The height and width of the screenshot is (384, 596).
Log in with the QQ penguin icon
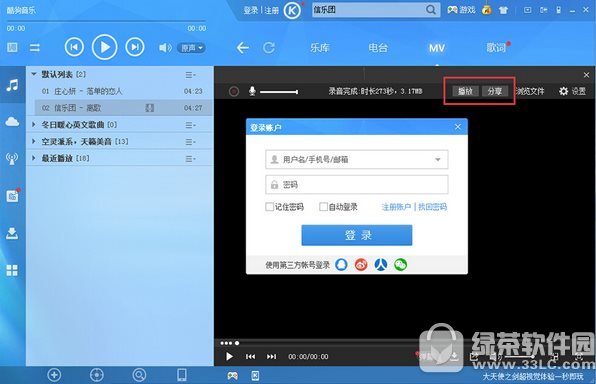click(x=341, y=264)
